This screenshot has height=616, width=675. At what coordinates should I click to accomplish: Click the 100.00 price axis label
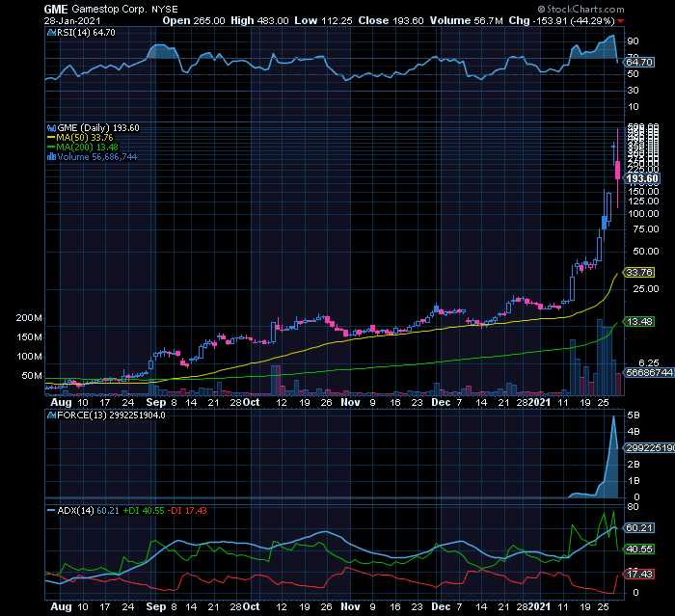pyautogui.click(x=643, y=214)
